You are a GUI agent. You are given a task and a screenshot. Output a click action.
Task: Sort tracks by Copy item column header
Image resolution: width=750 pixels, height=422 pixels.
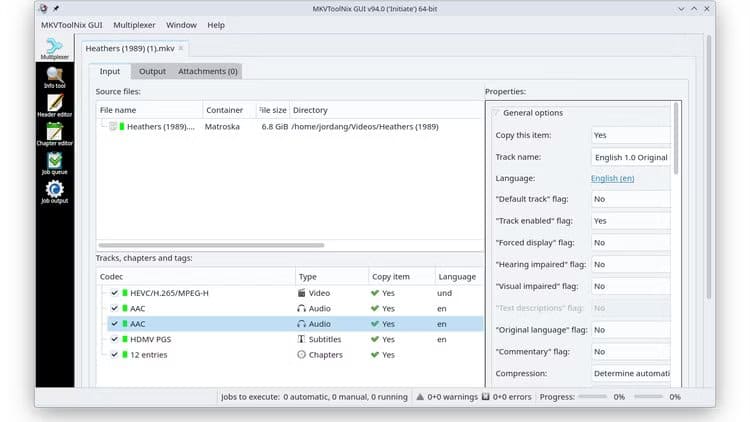(402, 277)
